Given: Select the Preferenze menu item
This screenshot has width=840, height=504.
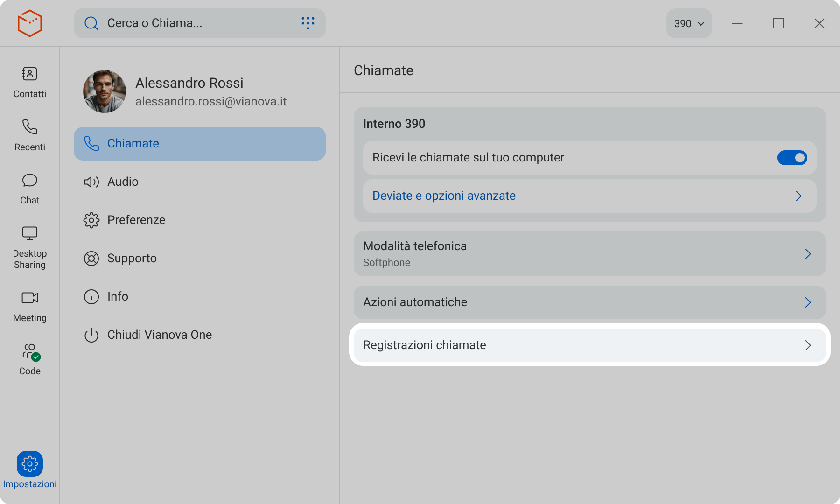Looking at the screenshot, I should 136,220.
